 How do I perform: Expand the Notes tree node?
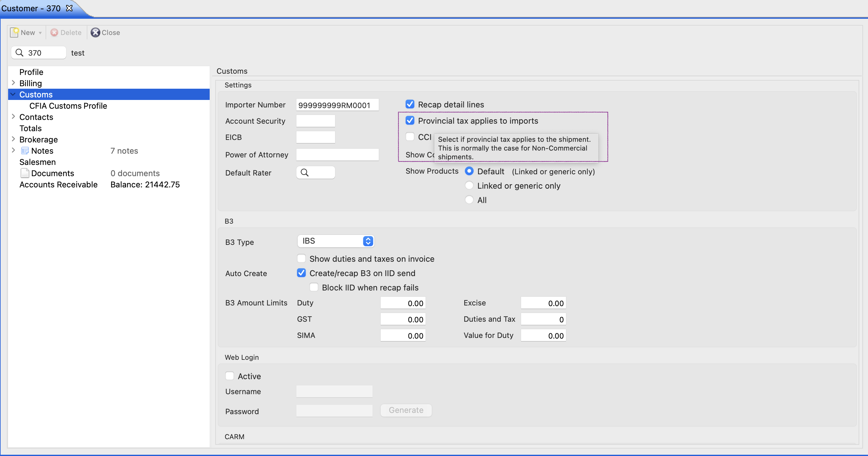coord(13,151)
